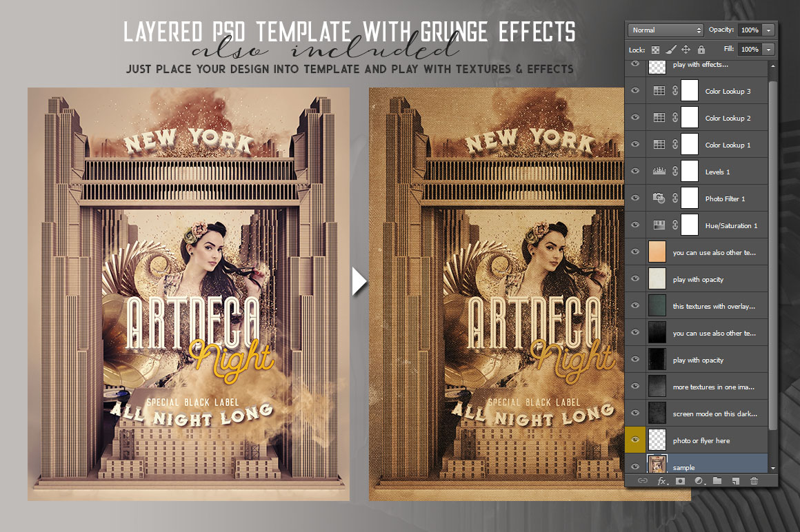
Task: Select the Hue/Saturation 1 layer
Action: click(x=731, y=225)
